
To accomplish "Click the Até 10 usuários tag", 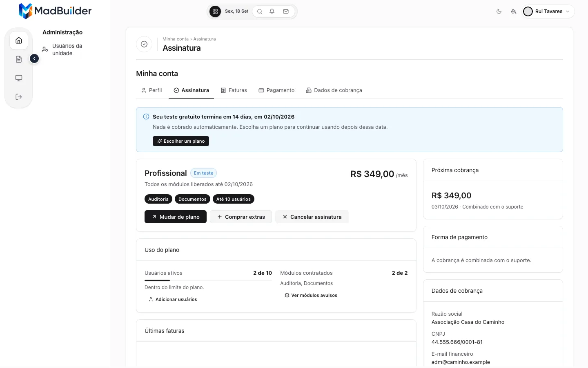I will (234, 199).
